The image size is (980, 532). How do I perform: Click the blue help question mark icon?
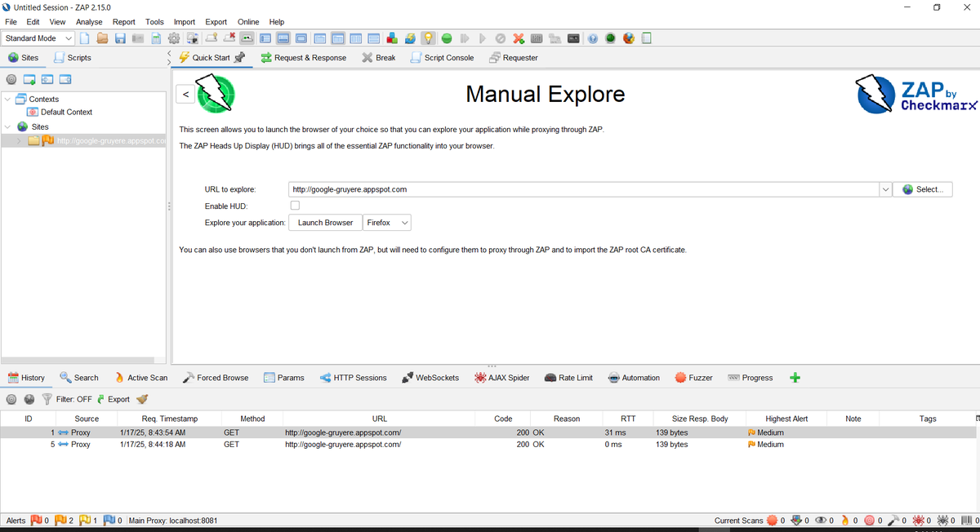tap(593, 38)
